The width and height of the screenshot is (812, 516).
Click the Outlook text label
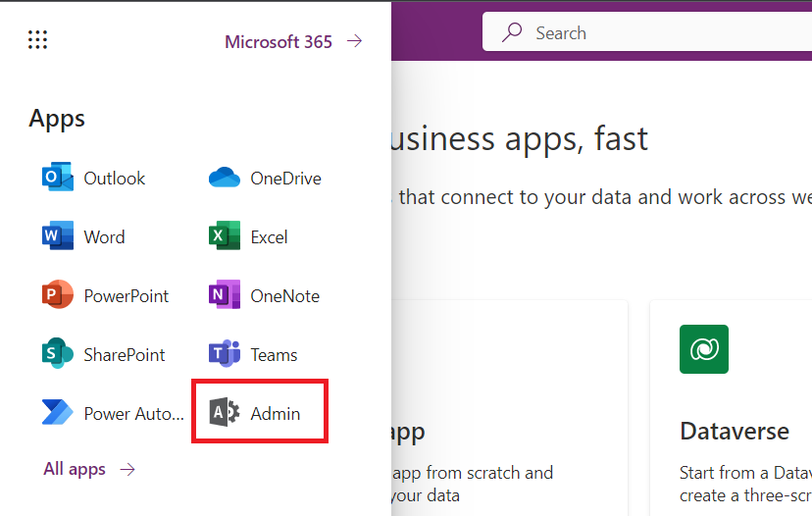click(x=115, y=179)
